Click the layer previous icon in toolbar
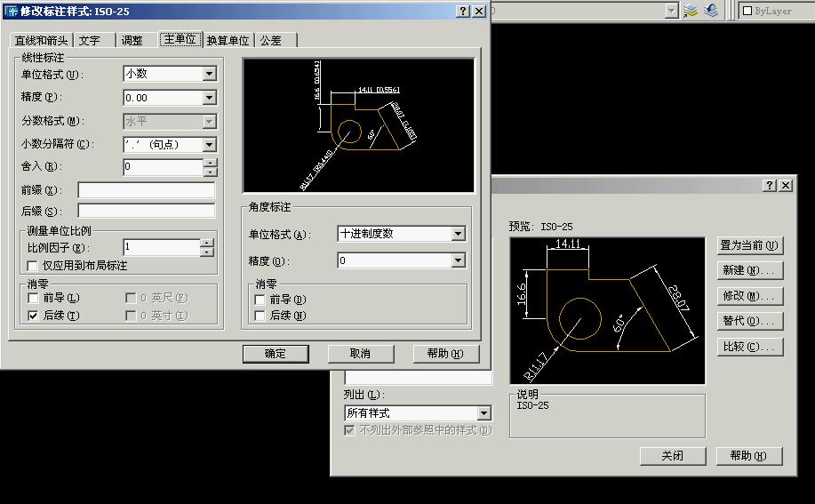The height and width of the screenshot is (504, 815). tap(710, 11)
